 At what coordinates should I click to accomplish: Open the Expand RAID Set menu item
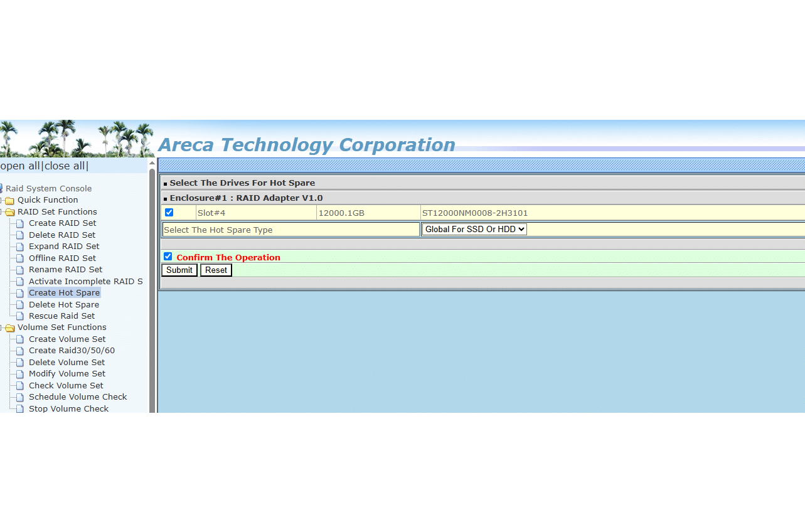pyautogui.click(x=64, y=247)
